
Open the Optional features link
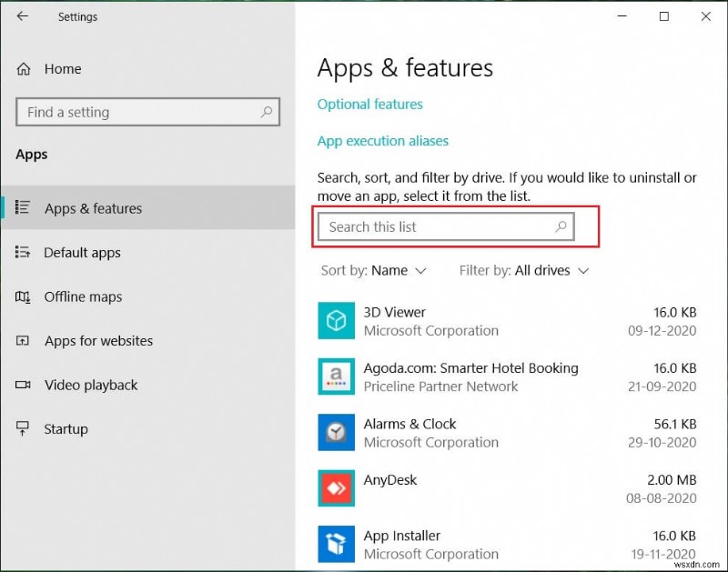tap(369, 104)
